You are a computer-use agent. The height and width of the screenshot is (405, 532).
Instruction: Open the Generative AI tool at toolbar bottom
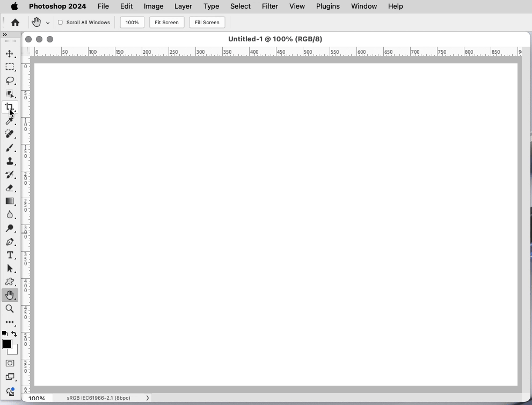coord(10,392)
